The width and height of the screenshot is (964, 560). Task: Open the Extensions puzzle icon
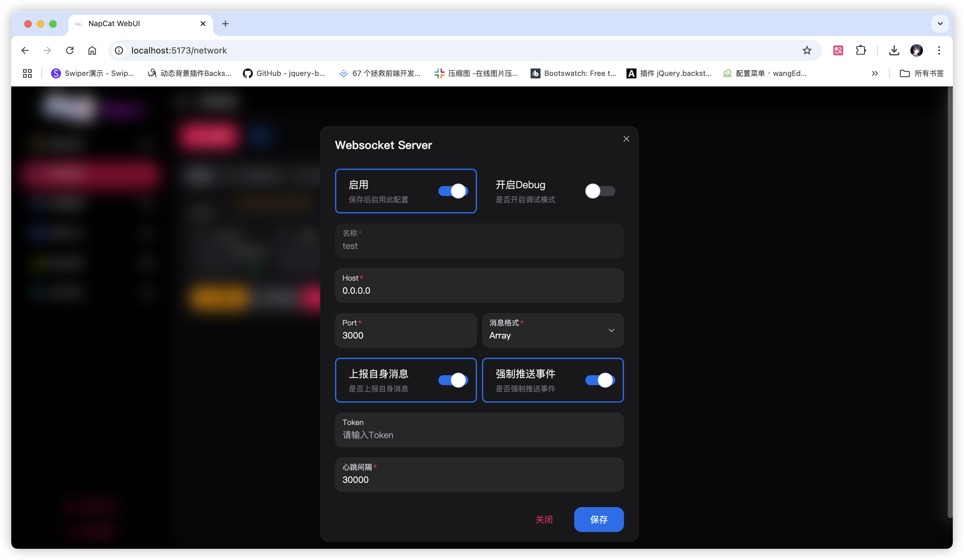(x=861, y=50)
